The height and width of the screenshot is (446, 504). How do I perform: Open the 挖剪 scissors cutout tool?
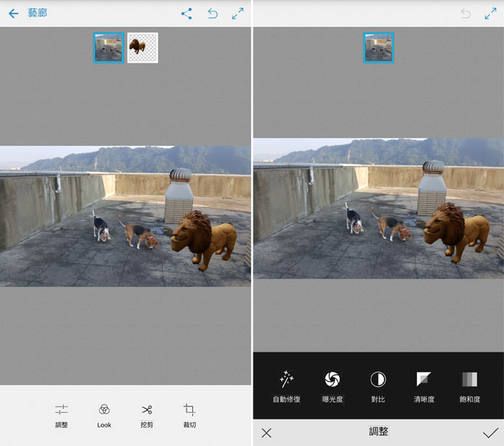click(147, 416)
